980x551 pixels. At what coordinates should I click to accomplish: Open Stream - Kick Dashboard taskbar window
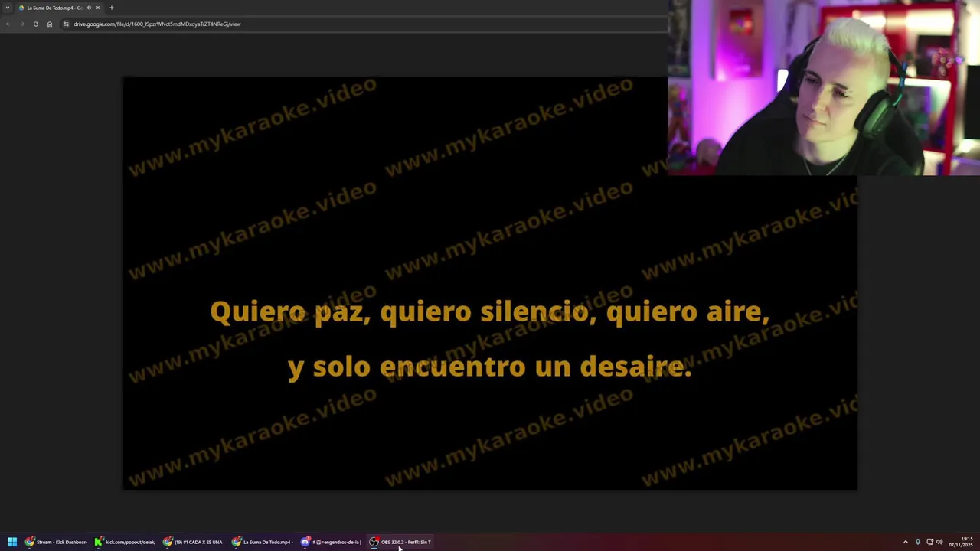(56, 542)
